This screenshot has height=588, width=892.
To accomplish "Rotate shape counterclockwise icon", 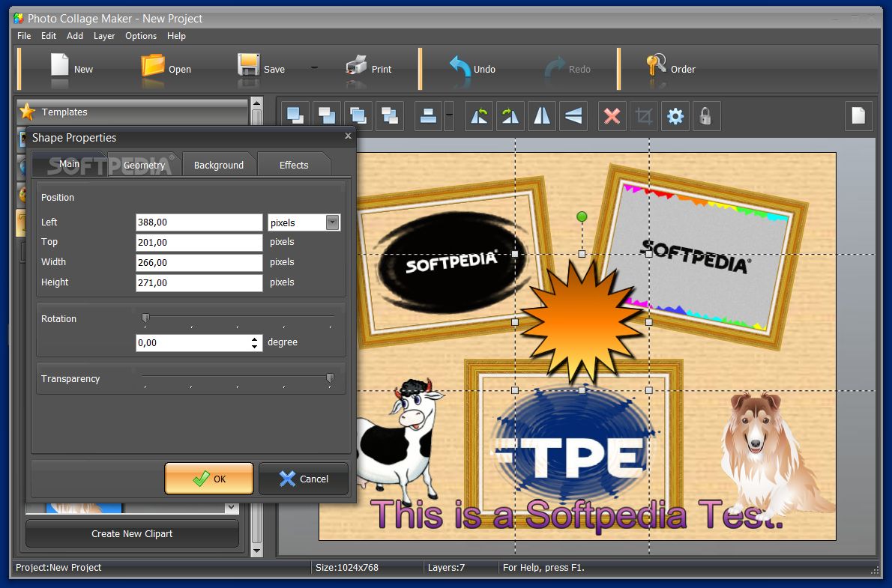I will coord(479,116).
